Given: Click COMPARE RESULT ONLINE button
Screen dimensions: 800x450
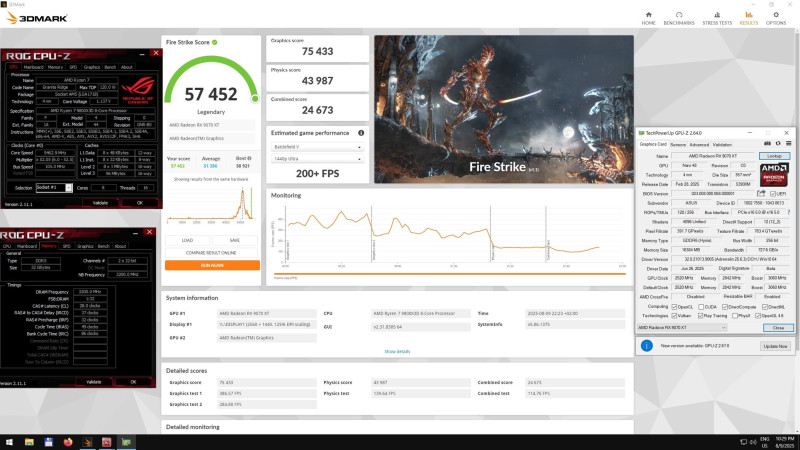Looking at the screenshot, I should click(212, 253).
